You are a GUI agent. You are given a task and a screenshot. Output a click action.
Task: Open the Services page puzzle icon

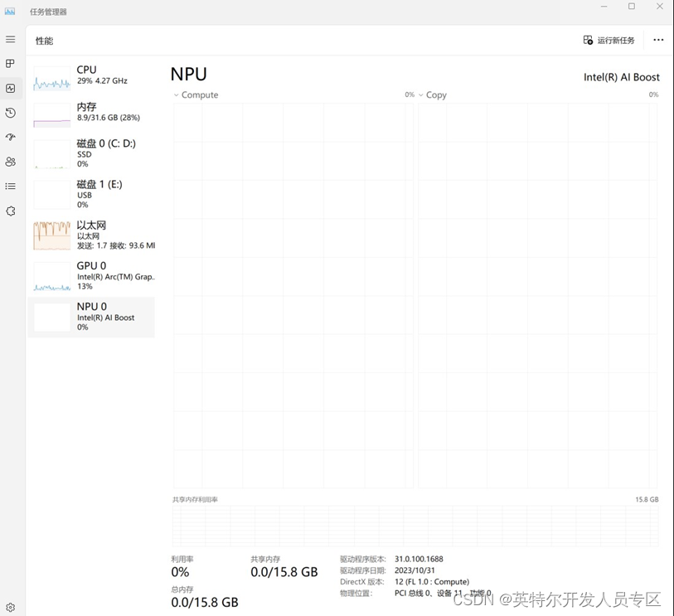click(10, 211)
